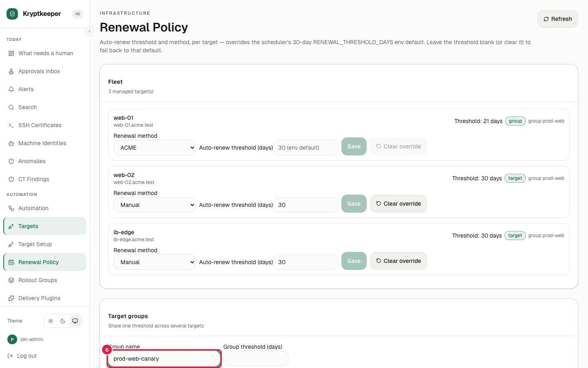Save web-02 renewal settings

pos(354,204)
